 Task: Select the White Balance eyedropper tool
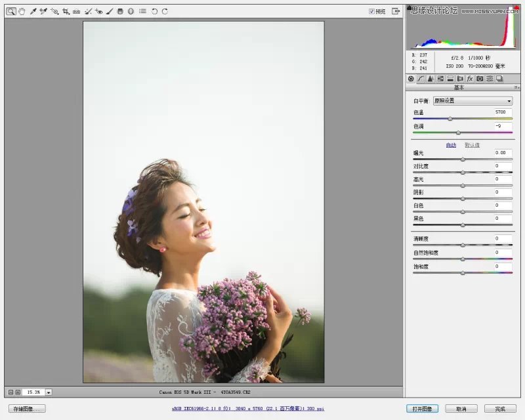(33, 11)
